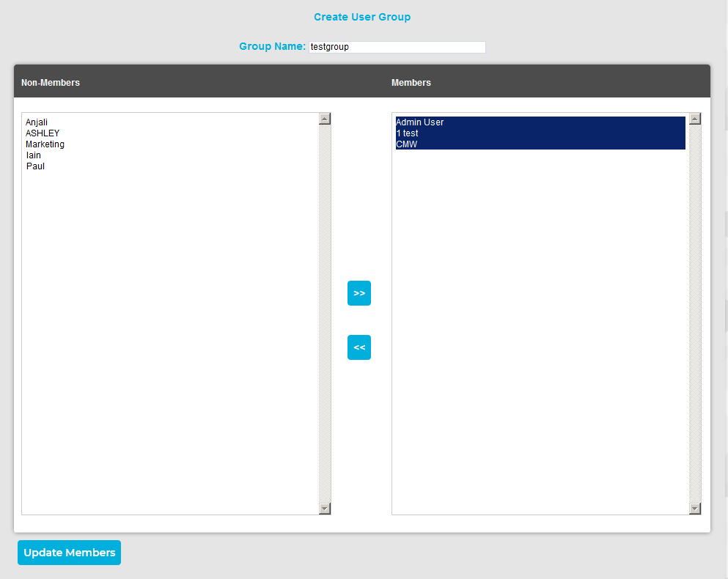Click the Update Members button

point(69,553)
